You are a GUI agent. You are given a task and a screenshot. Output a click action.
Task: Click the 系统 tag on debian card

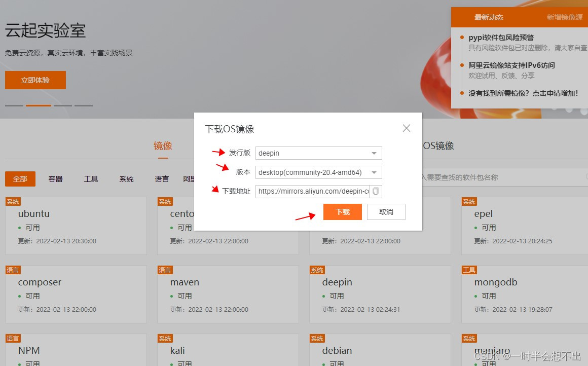[317, 338]
